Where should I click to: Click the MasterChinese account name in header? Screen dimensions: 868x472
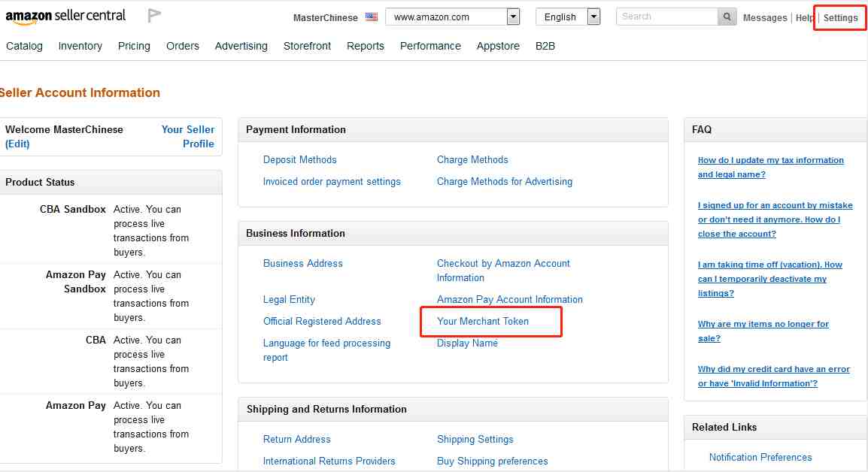coord(326,18)
